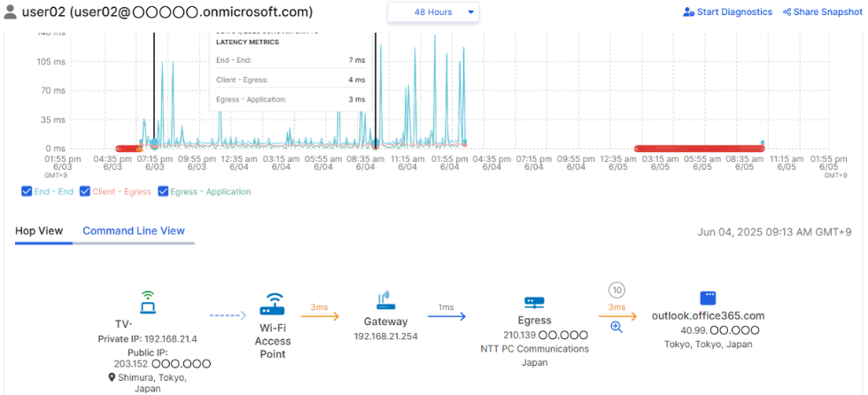
Task: Click the End - End 7 ms tooltip row
Action: coord(291,59)
